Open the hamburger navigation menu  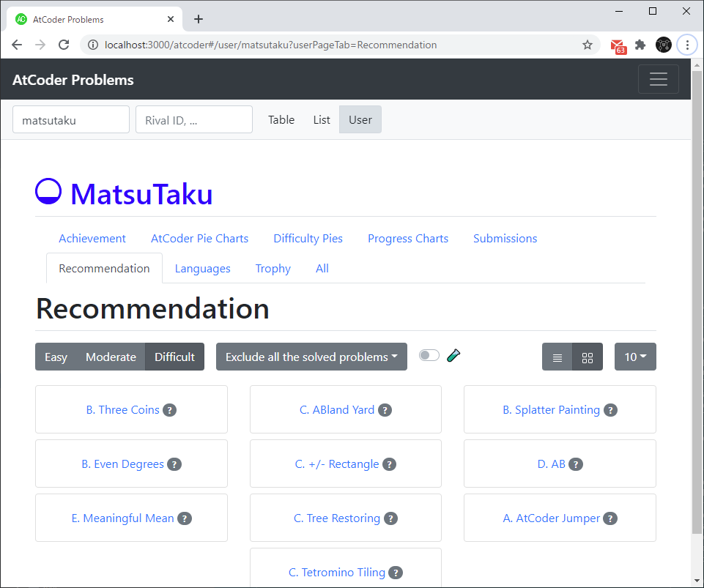point(658,79)
